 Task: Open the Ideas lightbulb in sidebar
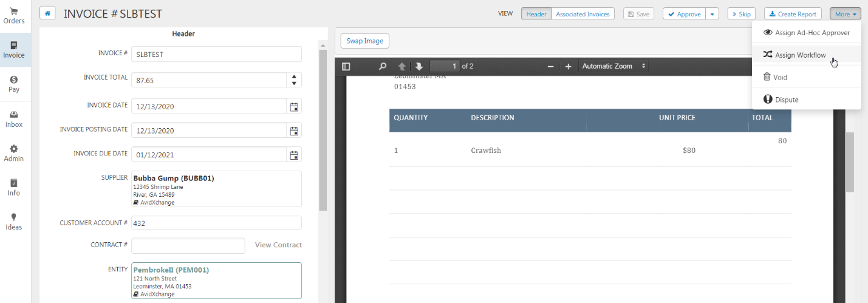[13, 222]
